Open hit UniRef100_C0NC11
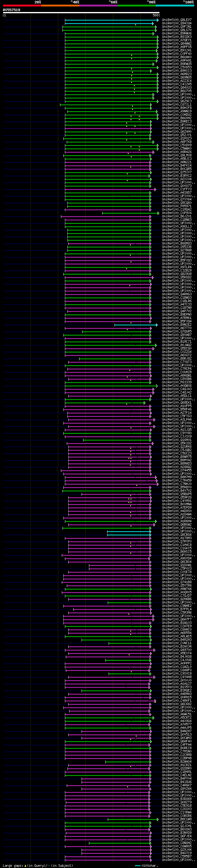The width and height of the screenshot is (197, 868). click(176, 643)
